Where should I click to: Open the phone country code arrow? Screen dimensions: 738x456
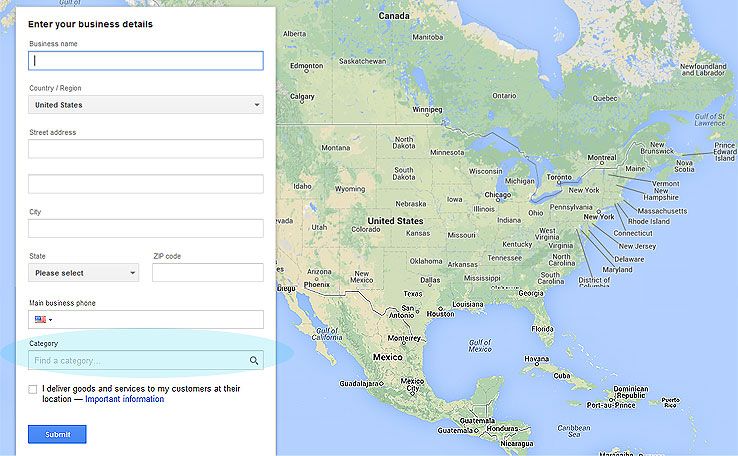coord(51,320)
